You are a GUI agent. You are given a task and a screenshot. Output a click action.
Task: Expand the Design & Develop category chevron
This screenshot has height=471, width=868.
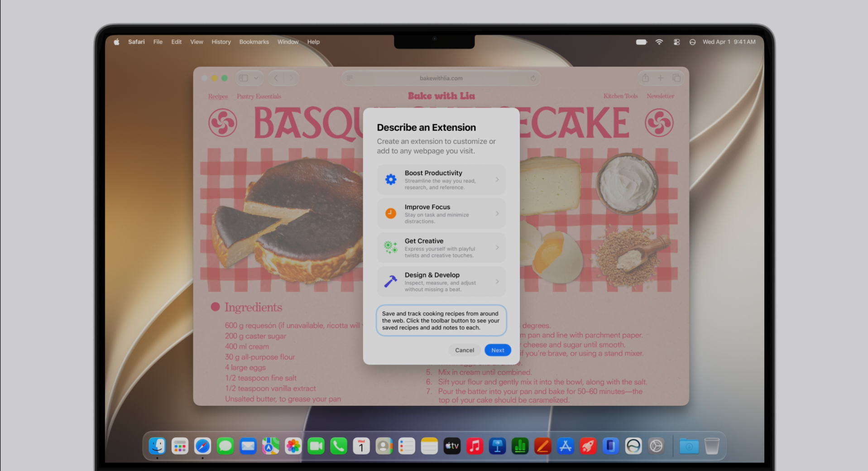pos(497,282)
